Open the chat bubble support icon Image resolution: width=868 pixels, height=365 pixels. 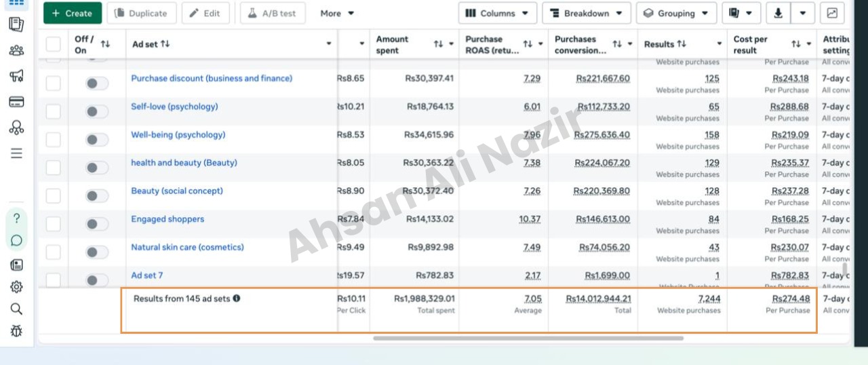16,240
